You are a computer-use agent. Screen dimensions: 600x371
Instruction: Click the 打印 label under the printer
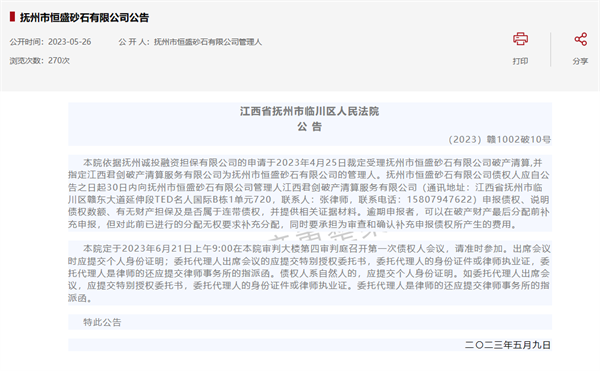(x=520, y=61)
